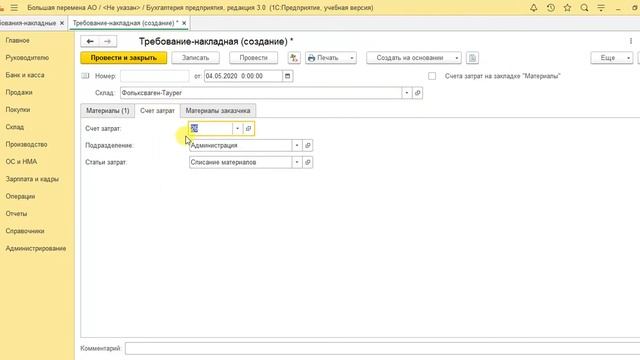Open the Отчеты section
This screenshot has height=360, width=640.
pos(16,213)
